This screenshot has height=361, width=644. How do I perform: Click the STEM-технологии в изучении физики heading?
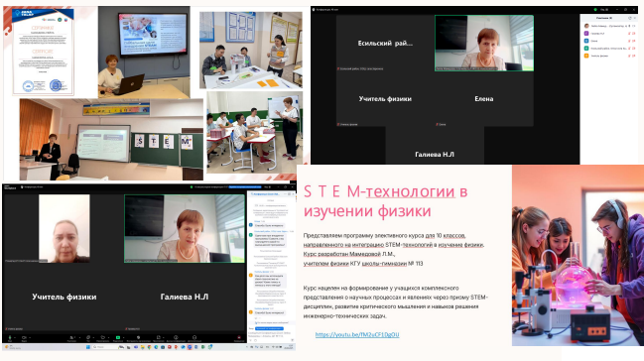[x=385, y=201]
